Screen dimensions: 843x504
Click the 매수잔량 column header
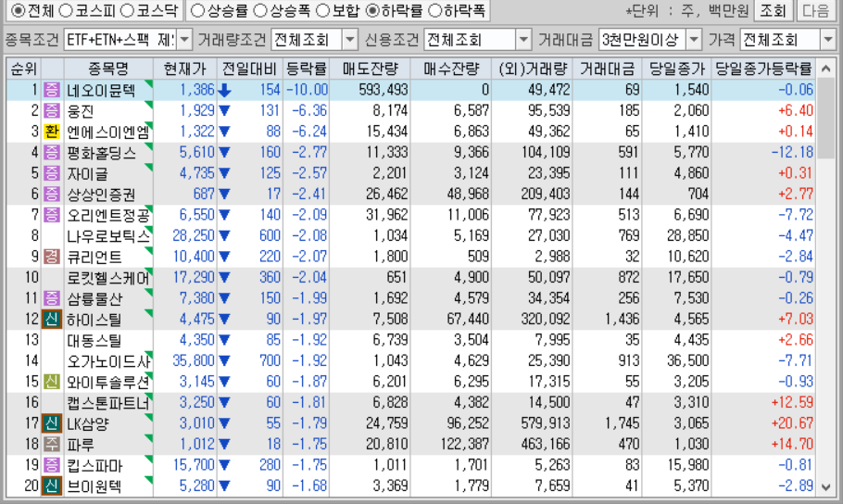click(450, 69)
